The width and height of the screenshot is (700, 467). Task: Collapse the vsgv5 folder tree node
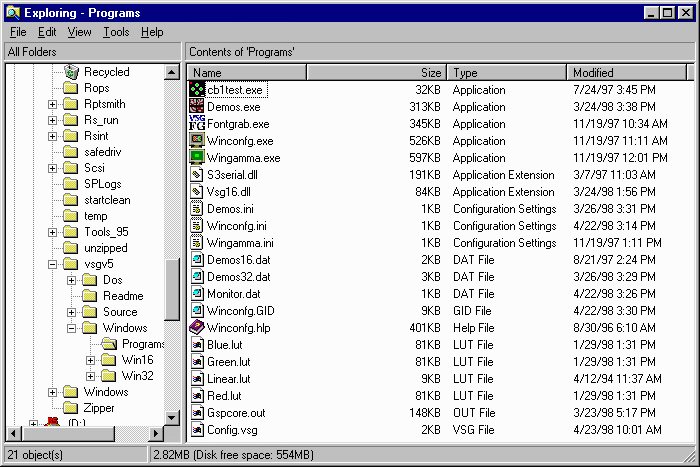click(53, 264)
